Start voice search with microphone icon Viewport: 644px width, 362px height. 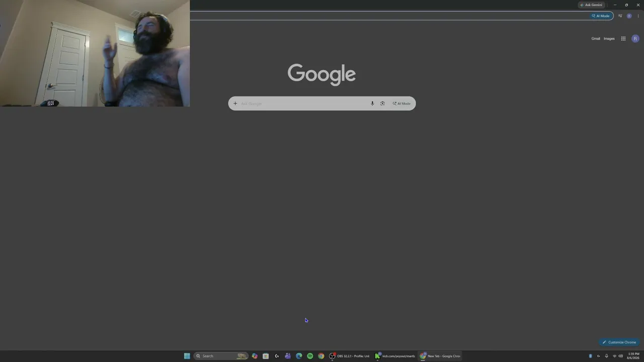(372, 104)
